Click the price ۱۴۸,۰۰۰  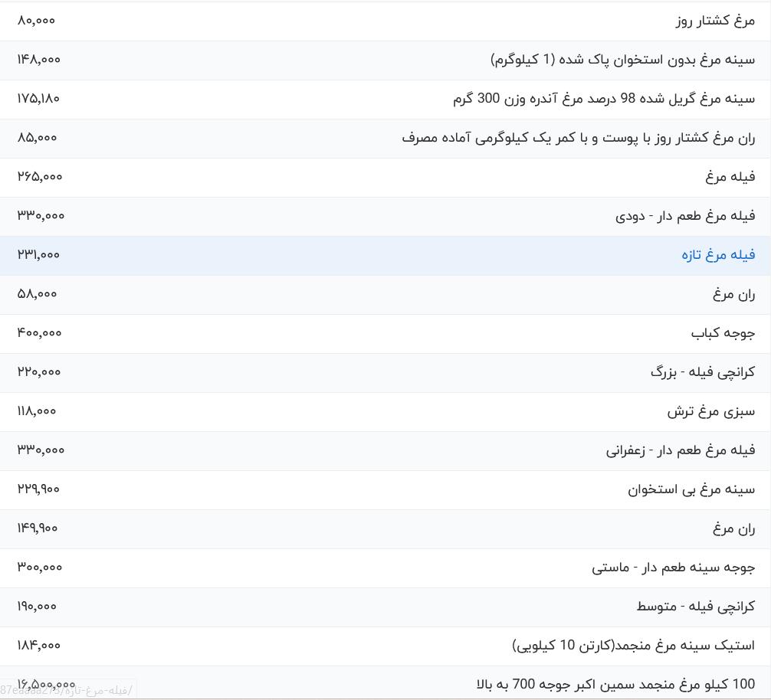(39, 60)
